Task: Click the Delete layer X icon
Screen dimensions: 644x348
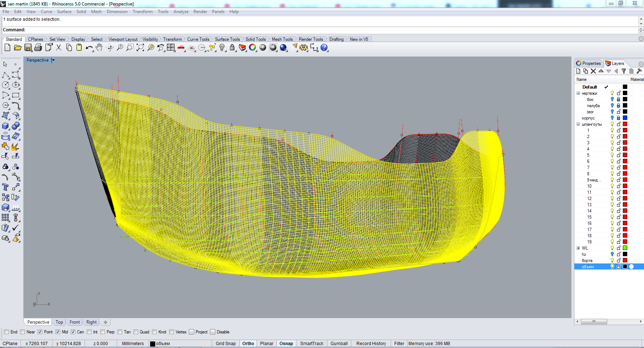Action: coord(593,71)
